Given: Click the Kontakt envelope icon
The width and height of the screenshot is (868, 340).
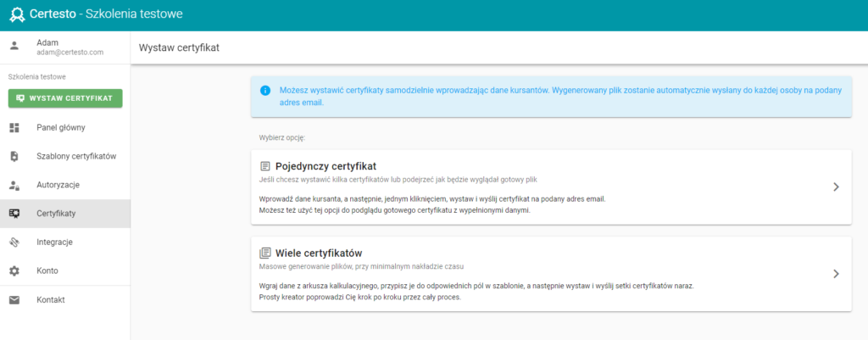Looking at the screenshot, I should pos(14,299).
